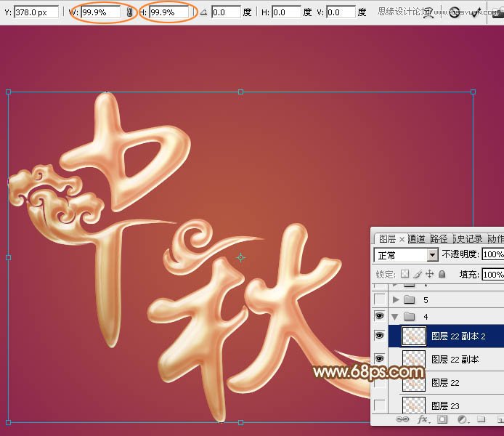Viewport: 504px width, 436px height.
Task: Click the V vertical skew field
Action: 341,12
